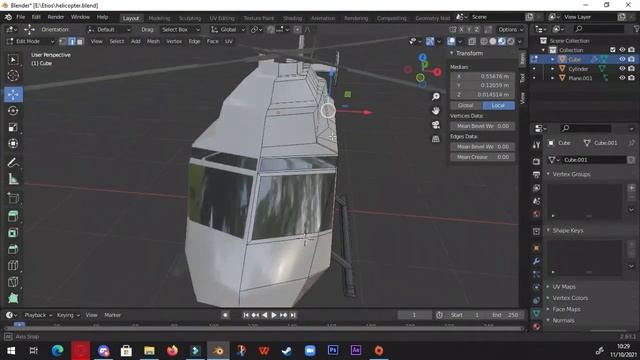Click the viewport zoom magnifier icon
This screenshot has height=360, width=640.
click(x=436, y=96)
